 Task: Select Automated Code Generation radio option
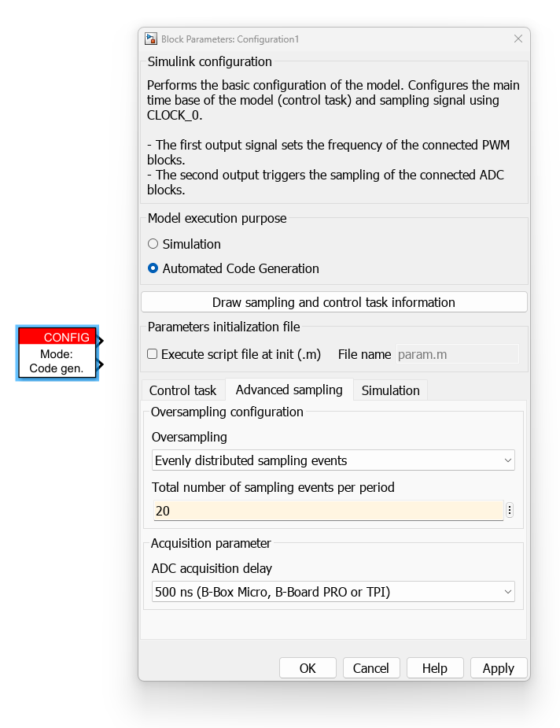[x=153, y=268]
